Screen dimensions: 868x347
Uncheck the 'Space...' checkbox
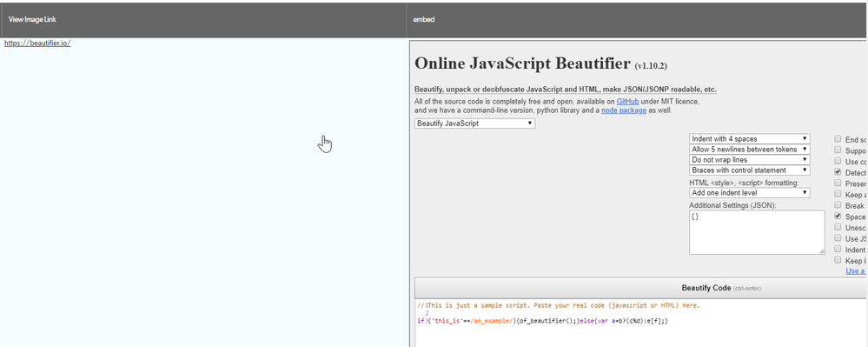pos(838,217)
